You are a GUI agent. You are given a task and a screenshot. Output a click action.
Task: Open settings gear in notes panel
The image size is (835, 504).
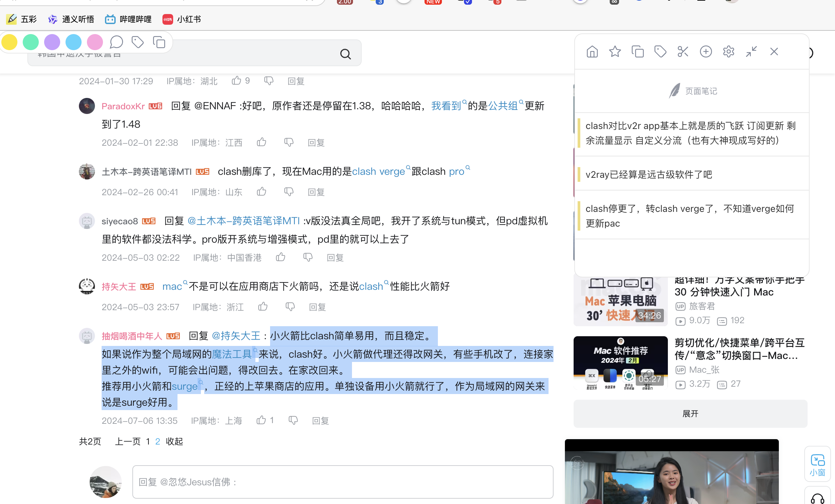point(728,52)
